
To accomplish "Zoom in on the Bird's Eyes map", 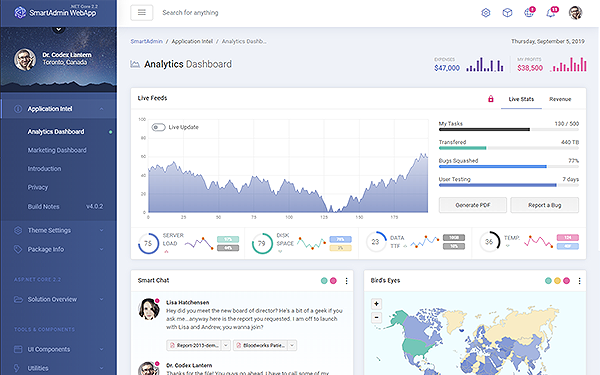I will [x=377, y=304].
